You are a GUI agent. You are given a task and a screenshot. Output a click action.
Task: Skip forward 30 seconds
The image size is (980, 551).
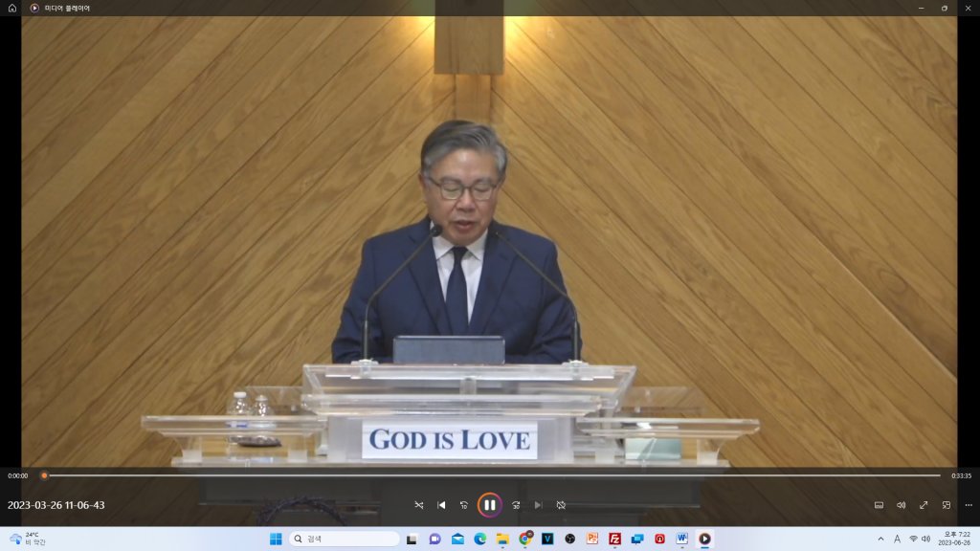click(516, 505)
